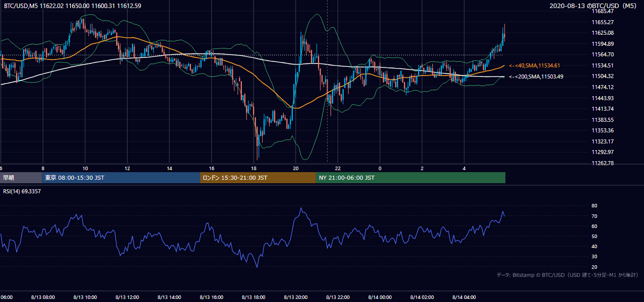Screen dimensions: 644x302
Task: Click the 8/14 04:00 date label
Action: (465, 297)
